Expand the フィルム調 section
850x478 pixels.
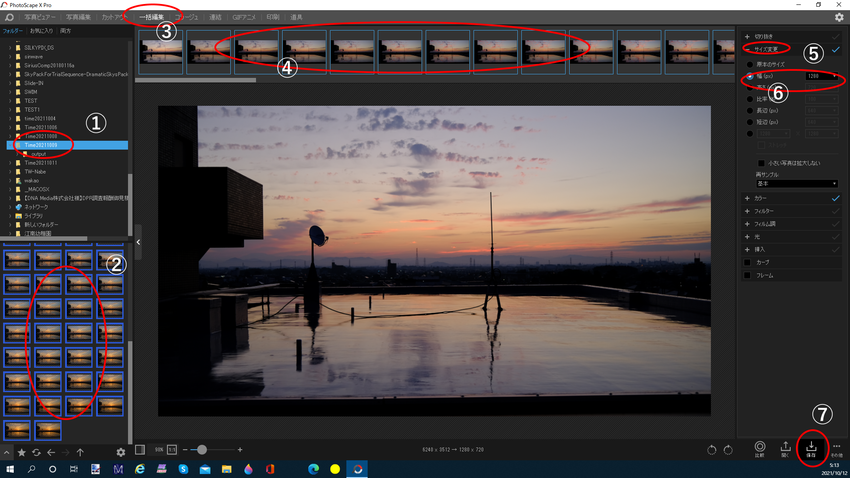click(747, 224)
